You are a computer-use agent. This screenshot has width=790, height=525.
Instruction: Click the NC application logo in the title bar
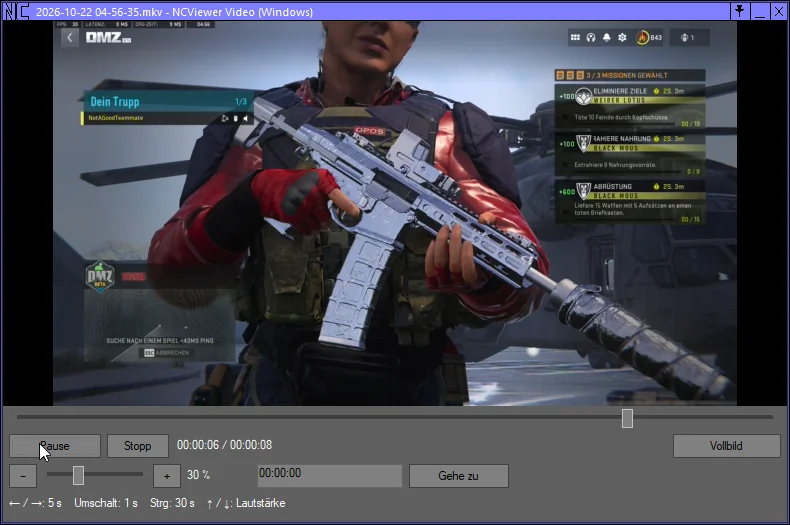16,11
